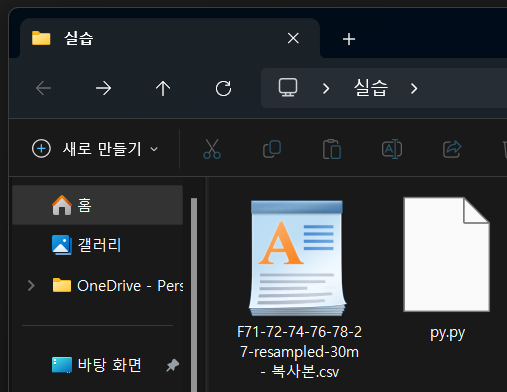Expand chevron after PC icon in address bar
This screenshot has height=392, width=507.
(326, 88)
